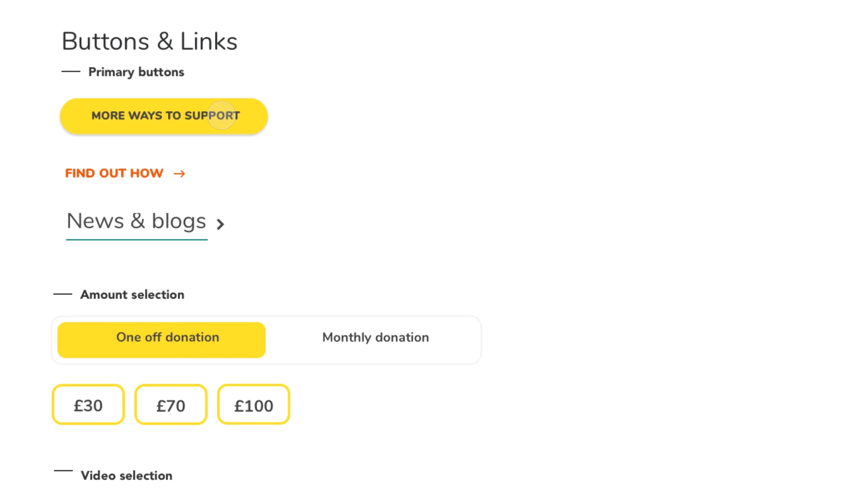868x488 pixels.
Task: Click the MORE WAYS TO SUPPORT button
Action: pyautogui.click(x=164, y=116)
